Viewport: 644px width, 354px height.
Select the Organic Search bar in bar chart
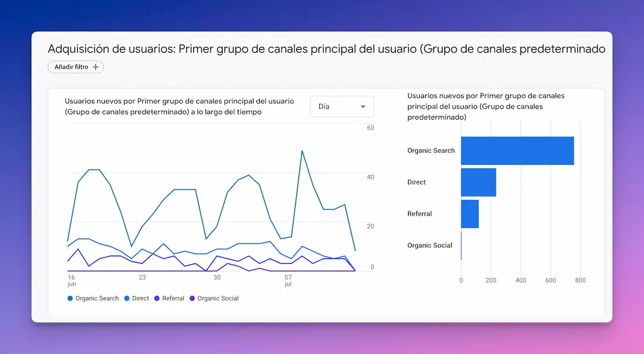coord(517,151)
